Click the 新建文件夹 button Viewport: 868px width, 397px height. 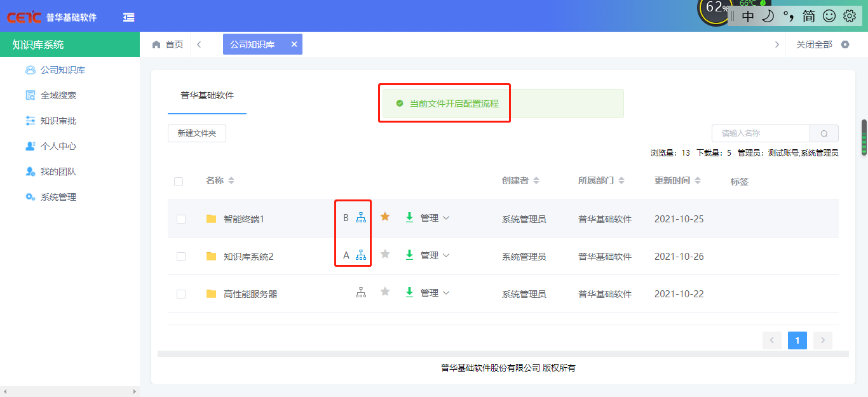pyautogui.click(x=196, y=133)
